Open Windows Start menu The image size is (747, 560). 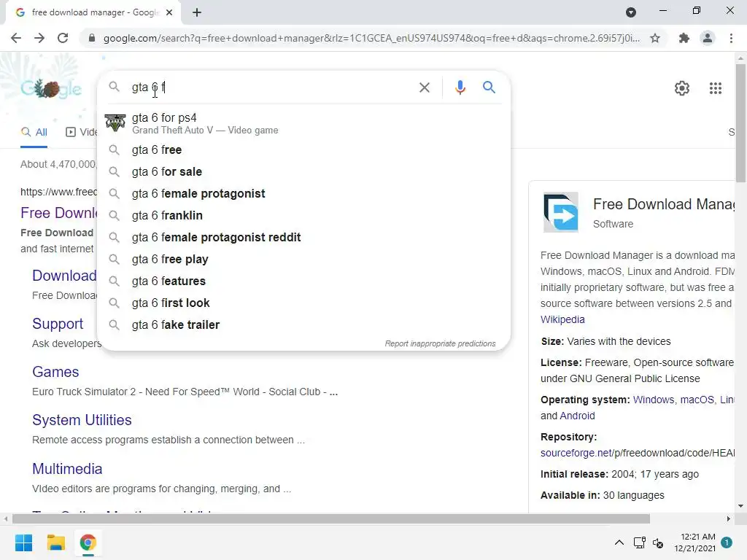tap(23, 542)
